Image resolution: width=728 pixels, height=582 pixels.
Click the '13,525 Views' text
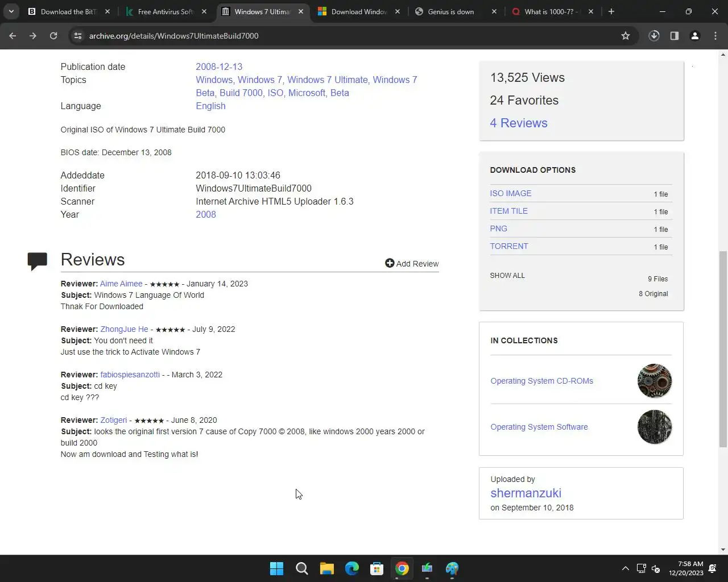pos(527,77)
